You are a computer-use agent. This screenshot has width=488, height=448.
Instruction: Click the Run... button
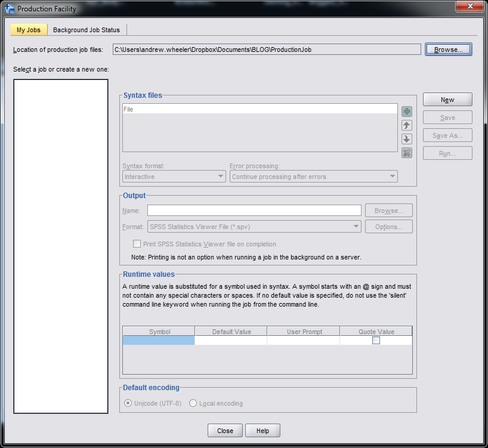coord(447,153)
